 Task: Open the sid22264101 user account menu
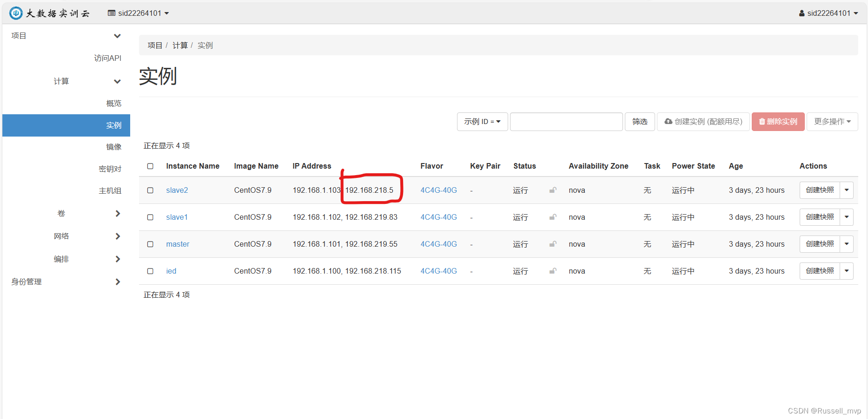(828, 13)
